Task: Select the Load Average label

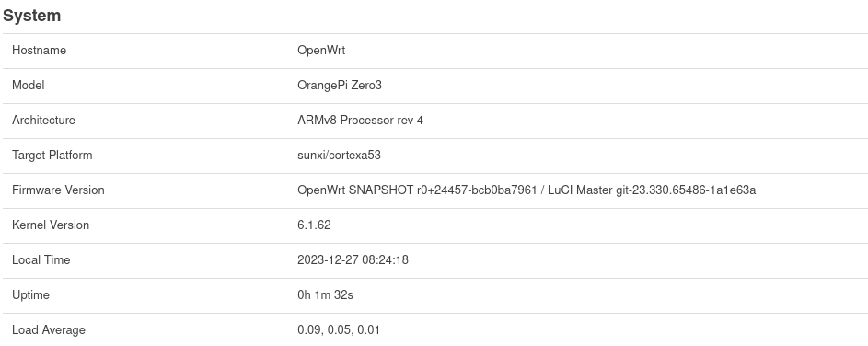Action: 49,330
